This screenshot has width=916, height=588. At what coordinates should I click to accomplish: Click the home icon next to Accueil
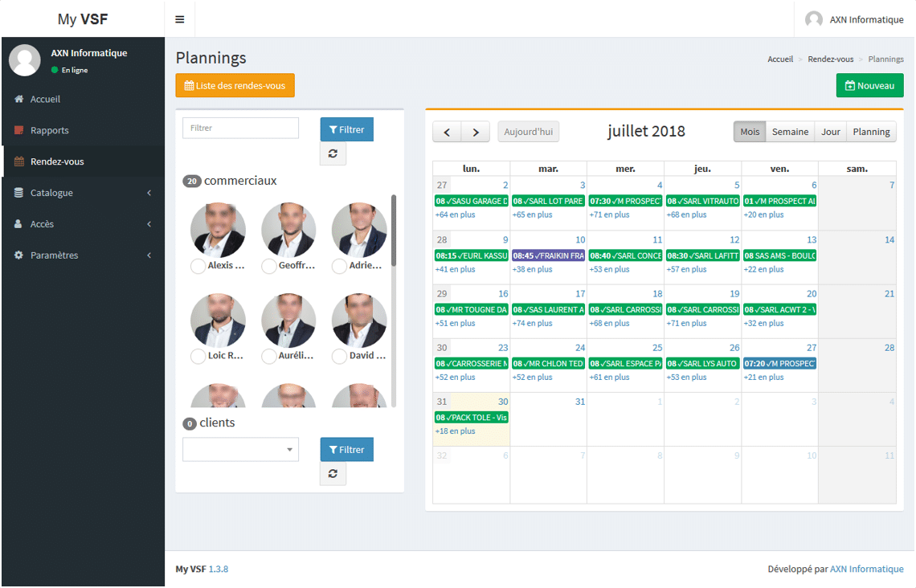[x=18, y=100]
